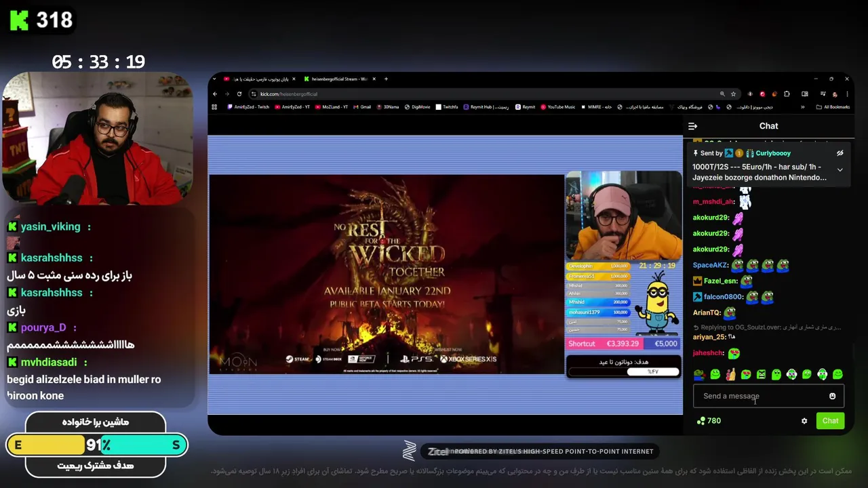
Task: Reload the kick.com page
Action: [x=239, y=94]
